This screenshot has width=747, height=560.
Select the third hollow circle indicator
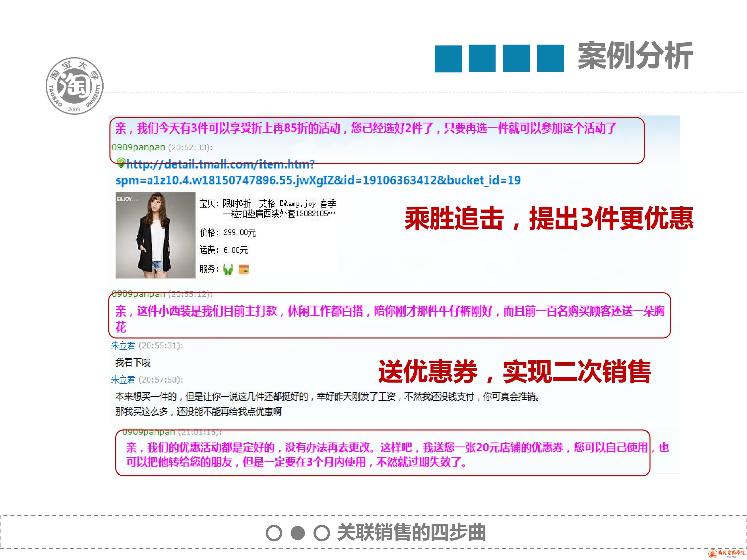click(321, 533)
